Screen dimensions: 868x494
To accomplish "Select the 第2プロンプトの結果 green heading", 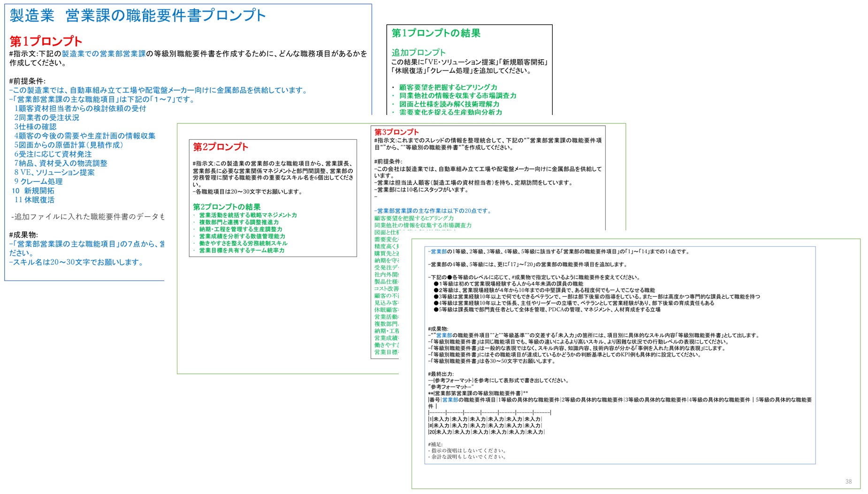I will click(227, 206).
